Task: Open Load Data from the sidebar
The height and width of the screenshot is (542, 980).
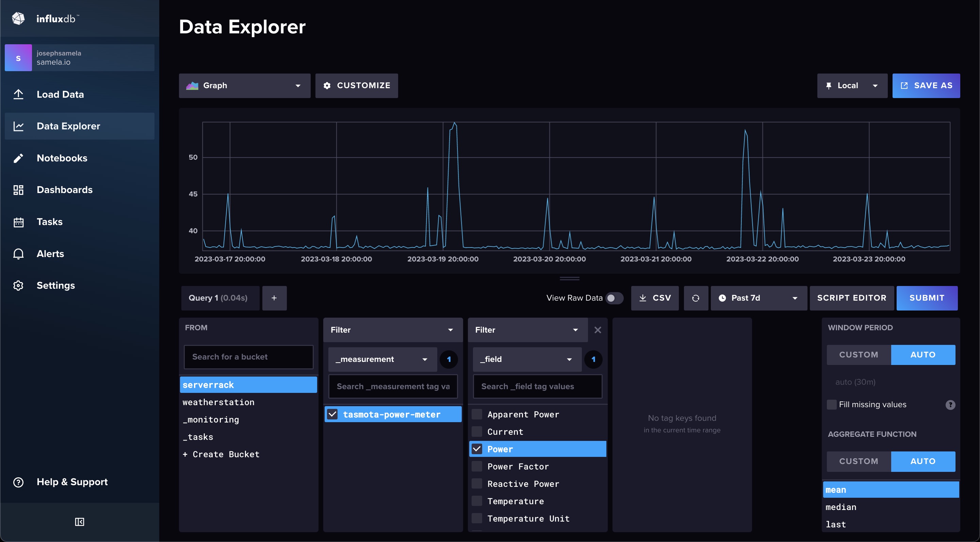Action: pos(60,94)
